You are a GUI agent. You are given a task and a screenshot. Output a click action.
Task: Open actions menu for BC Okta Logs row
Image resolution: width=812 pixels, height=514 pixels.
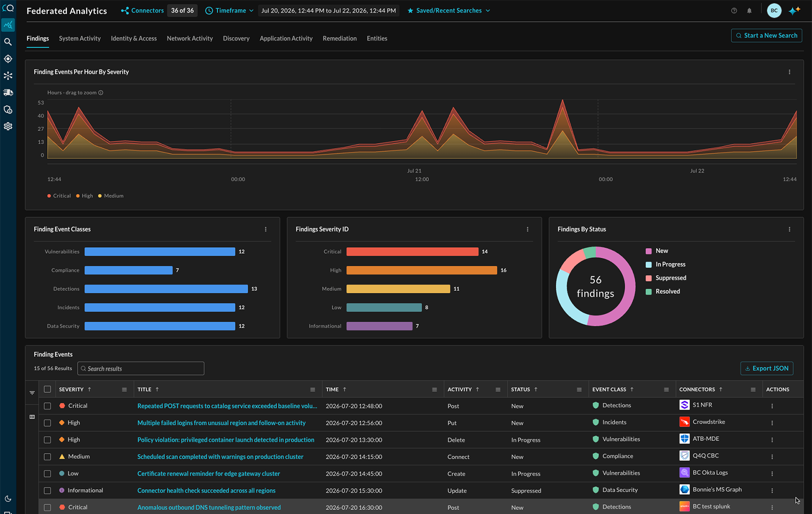coord(772,474)
